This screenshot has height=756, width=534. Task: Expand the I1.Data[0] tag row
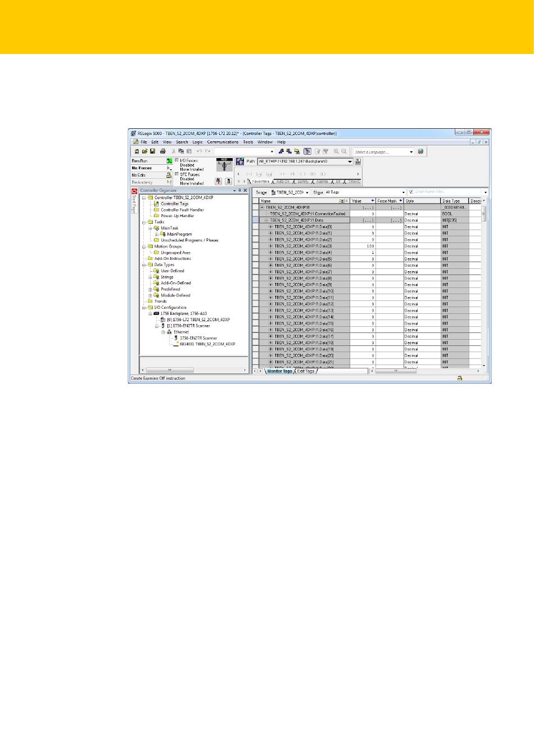(271, 227)
